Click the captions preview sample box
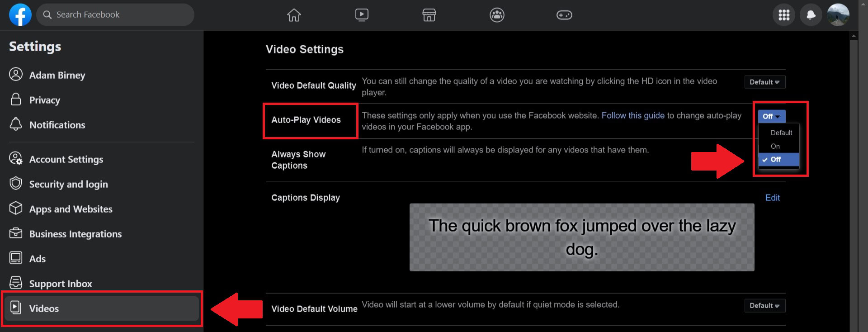This screenshot has width=868, height=332. [582, 237]
